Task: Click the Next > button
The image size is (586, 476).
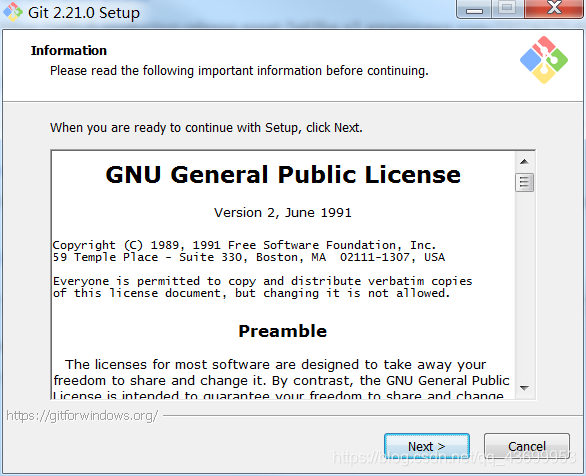Action: (427, 446)
